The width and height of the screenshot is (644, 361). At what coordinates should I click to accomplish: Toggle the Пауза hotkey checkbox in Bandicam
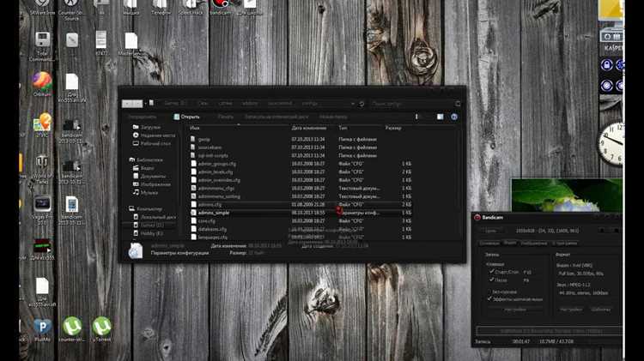(491, 280)
